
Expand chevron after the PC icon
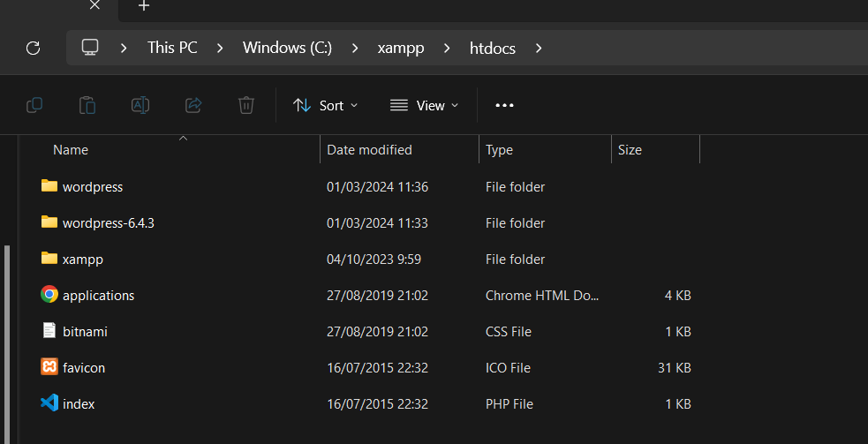(124, 49)
